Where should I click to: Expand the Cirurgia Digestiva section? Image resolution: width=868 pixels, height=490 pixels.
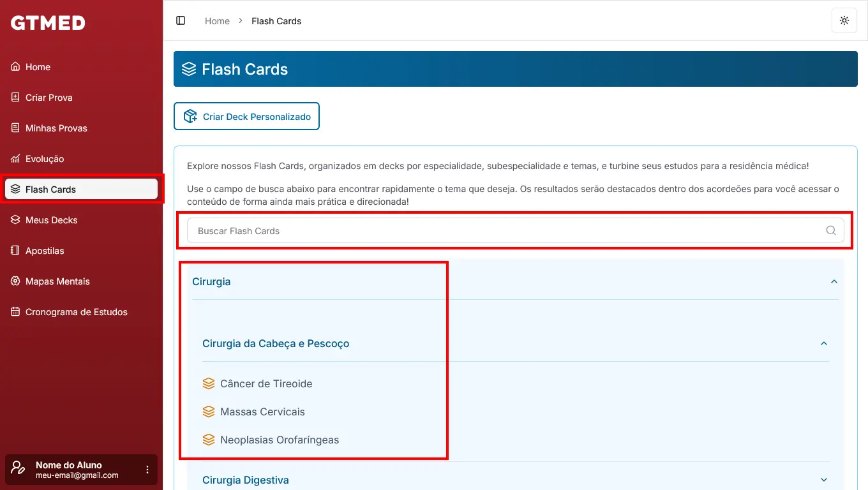[x=823, y=480]
